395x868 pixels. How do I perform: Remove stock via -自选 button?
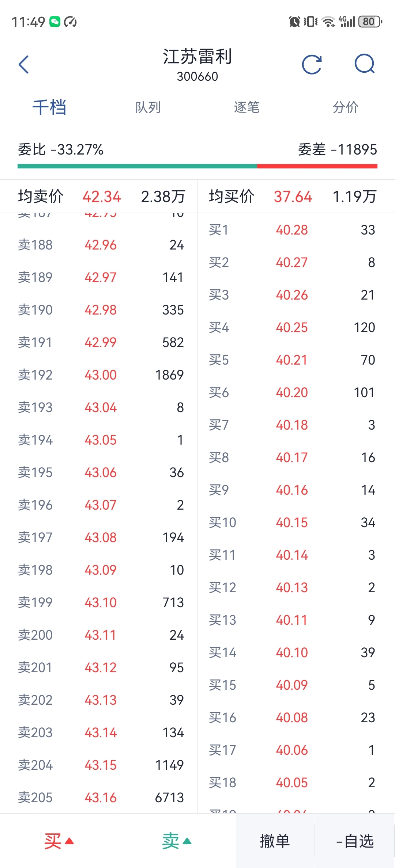[x=355, y=841]
